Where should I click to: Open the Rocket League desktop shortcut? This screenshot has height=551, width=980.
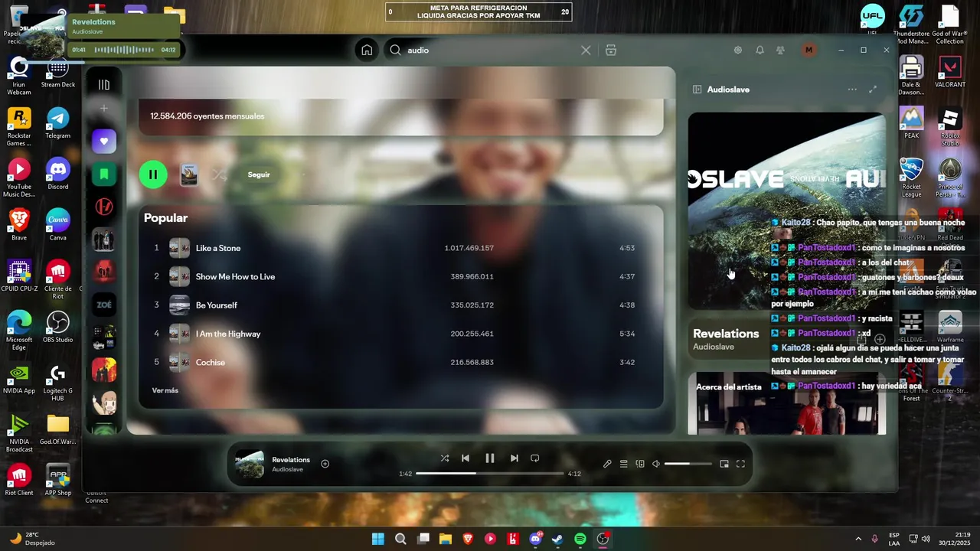pyautogui.click(x=911, y=178)
